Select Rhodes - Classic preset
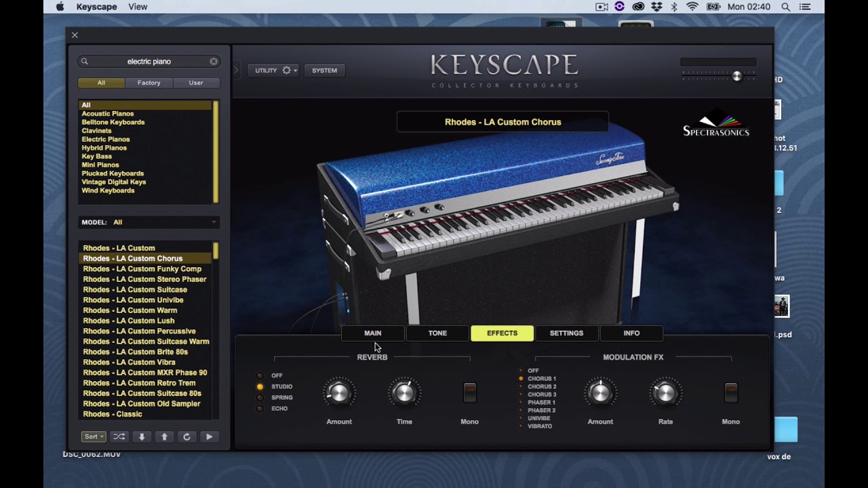This screenshot has height=488, width=868. (113, 414)
